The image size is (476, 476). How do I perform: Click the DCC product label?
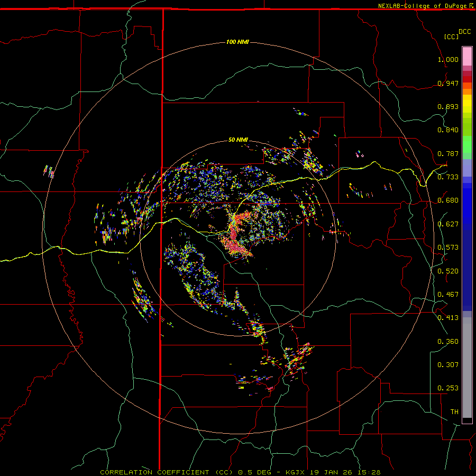465,32
